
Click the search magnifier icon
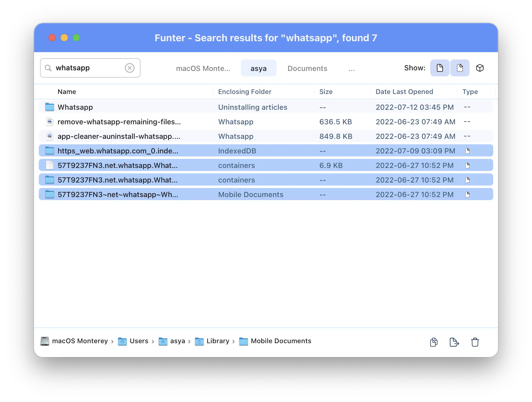48,68
